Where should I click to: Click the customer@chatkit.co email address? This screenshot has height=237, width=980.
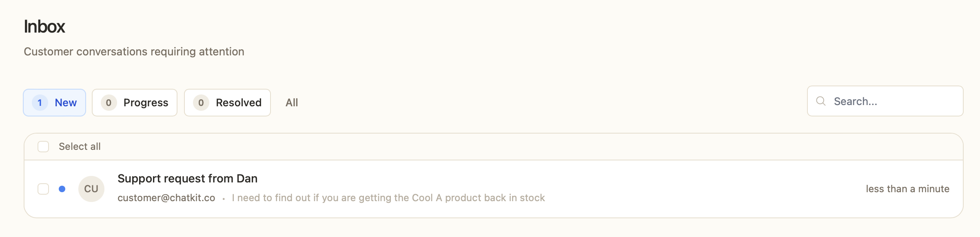(x=166, y=198)
